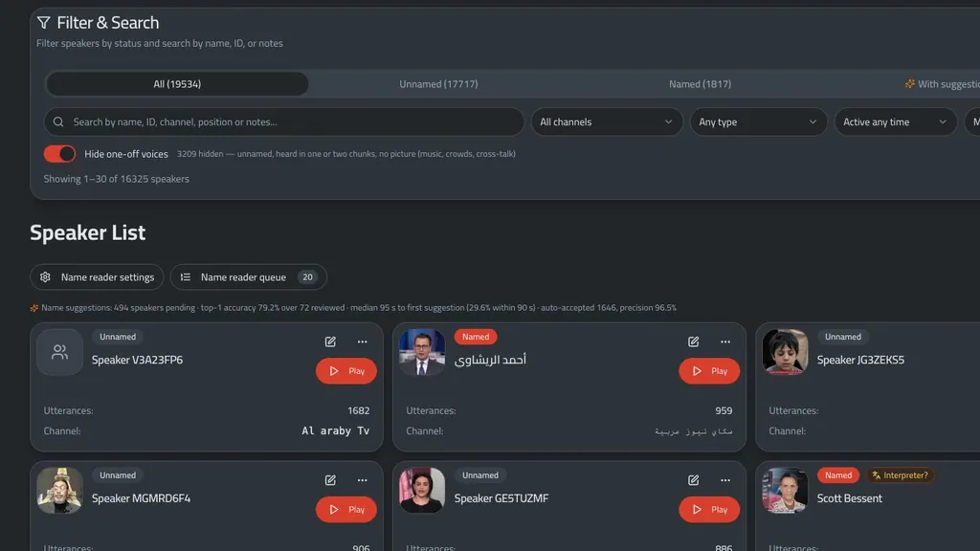Click the Unnamed badge on Speaker JG3ZEKS5
The image size is (980, 551).
point(842,337)
